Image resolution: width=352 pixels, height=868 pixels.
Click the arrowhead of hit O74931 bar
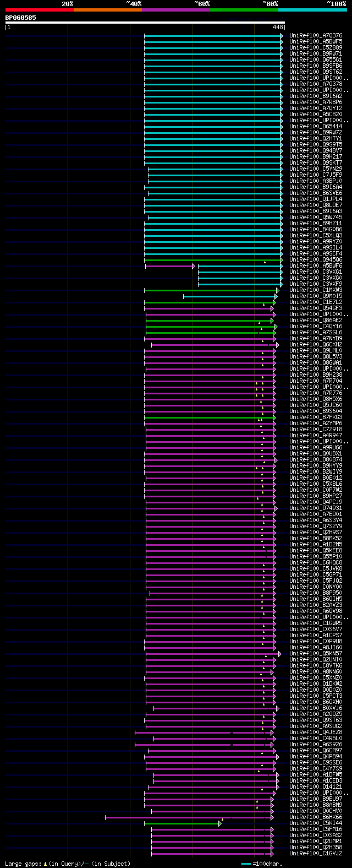coord(276,508)
